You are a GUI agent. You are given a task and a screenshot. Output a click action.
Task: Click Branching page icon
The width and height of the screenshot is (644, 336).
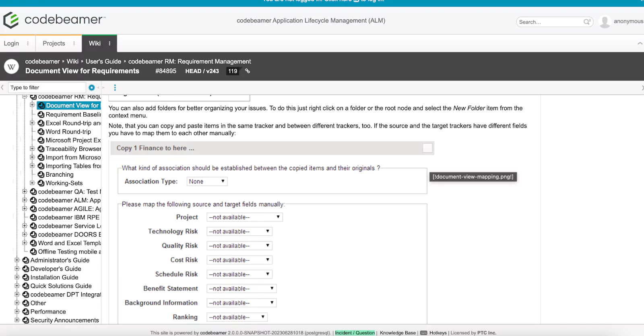pos(41,174)
